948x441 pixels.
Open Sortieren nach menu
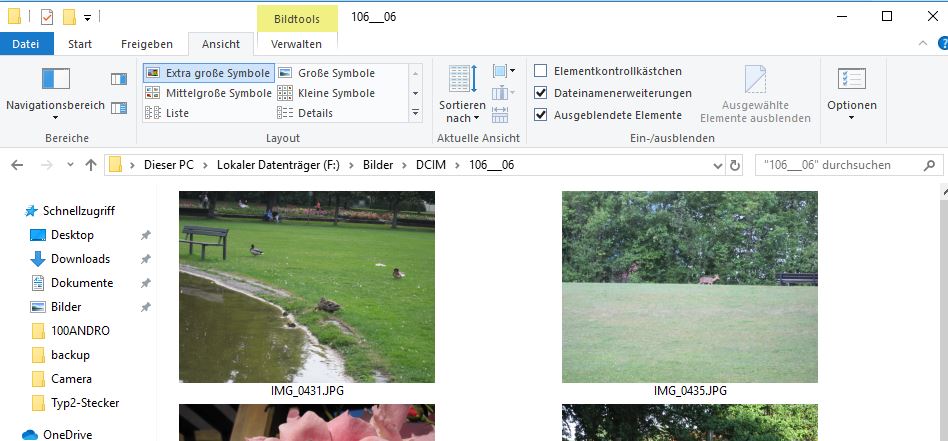click(x=463, y=94)
